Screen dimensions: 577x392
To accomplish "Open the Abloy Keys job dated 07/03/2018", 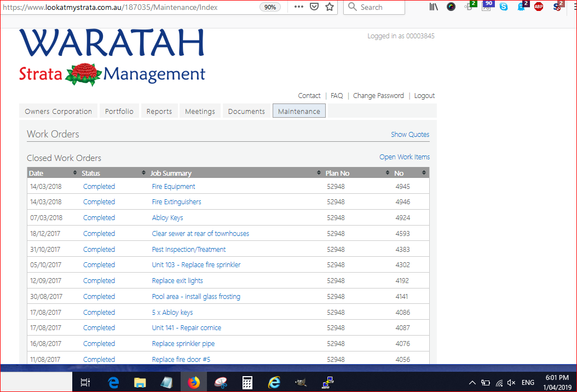I will coord(168,217).
